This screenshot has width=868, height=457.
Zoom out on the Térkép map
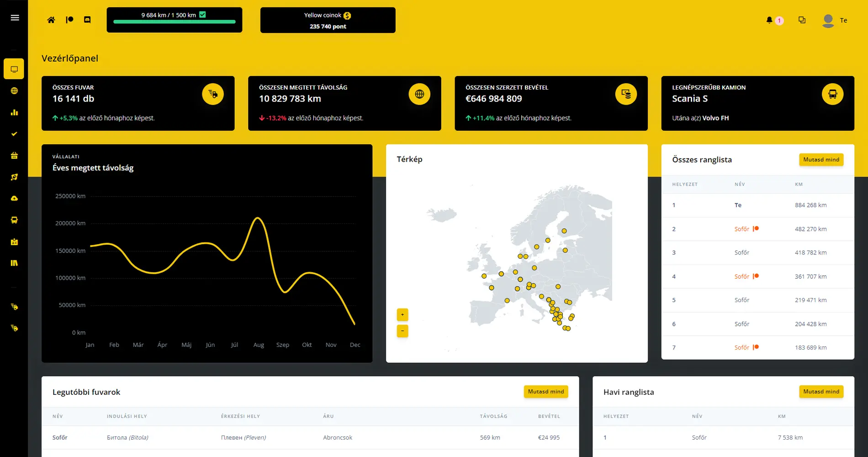[x=402, y=331]
